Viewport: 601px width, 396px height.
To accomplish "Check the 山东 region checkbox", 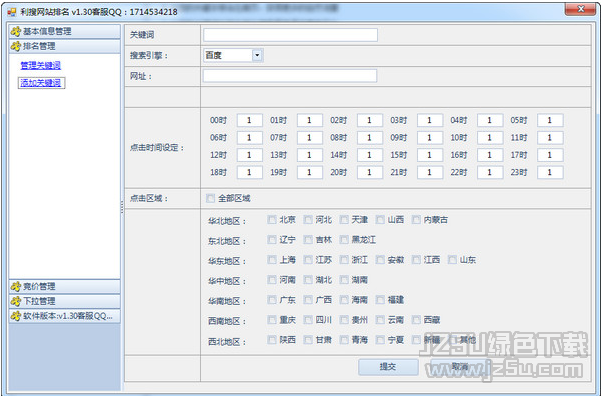I will click(x=452, y=260).
